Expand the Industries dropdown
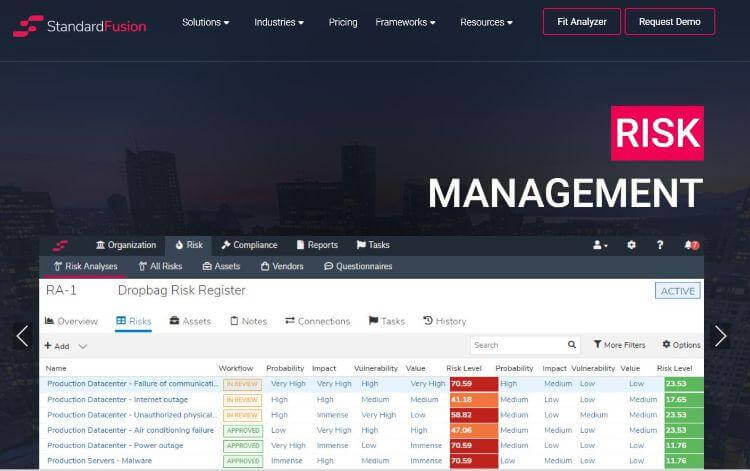Image resolution: width=750 pixels, height=471 pixels. pyautogui.click(x=279, y=22)
